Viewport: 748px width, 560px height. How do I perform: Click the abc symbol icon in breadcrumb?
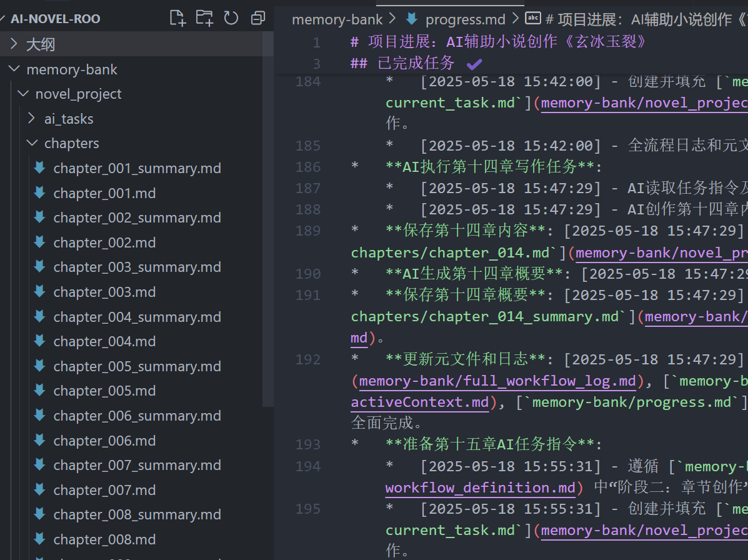(x=533, y=19)
